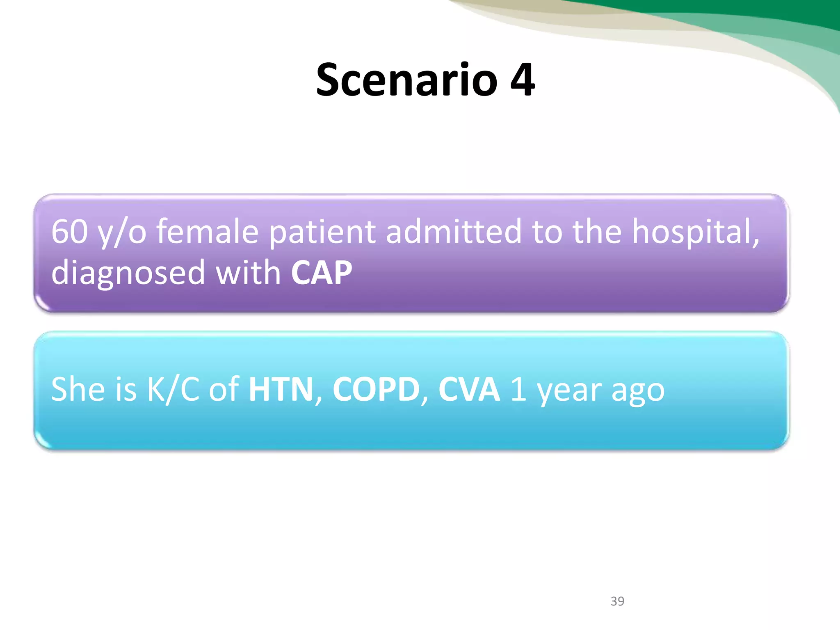Click the slide number 39
Image resolution: width=840 pixels, height=630 pixels.
617,601
